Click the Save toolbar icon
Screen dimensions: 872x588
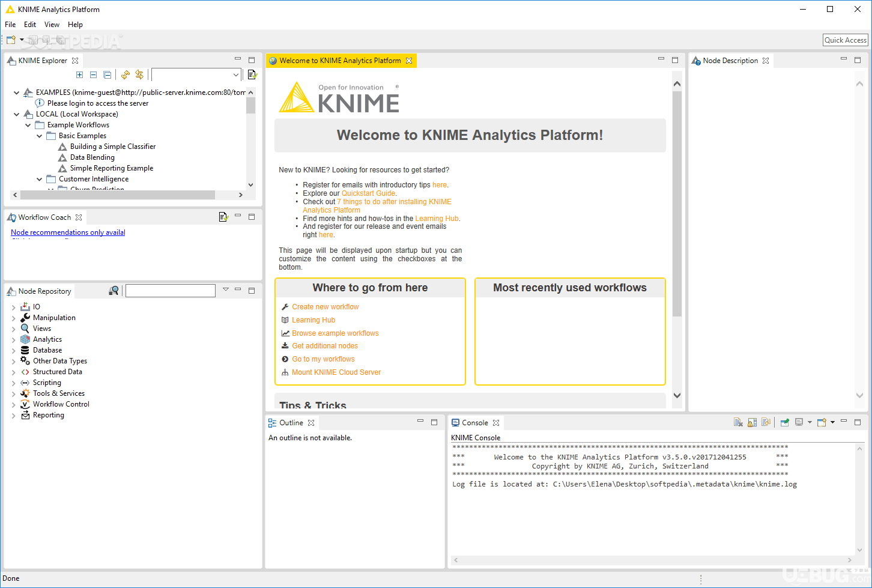tap(33, 40)
